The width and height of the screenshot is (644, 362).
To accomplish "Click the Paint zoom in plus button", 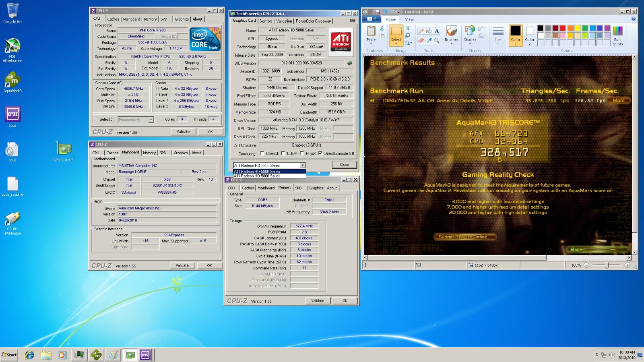I will (x=627, y=265).
